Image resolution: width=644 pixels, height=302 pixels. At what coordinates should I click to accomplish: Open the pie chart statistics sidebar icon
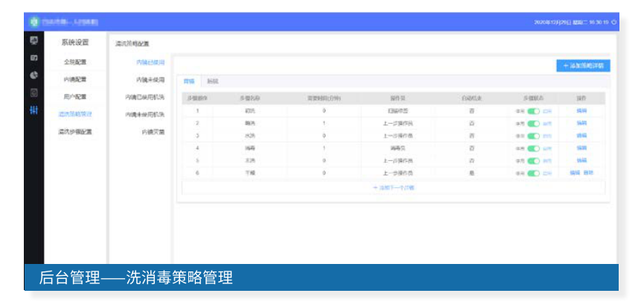[x=34, y=75]
